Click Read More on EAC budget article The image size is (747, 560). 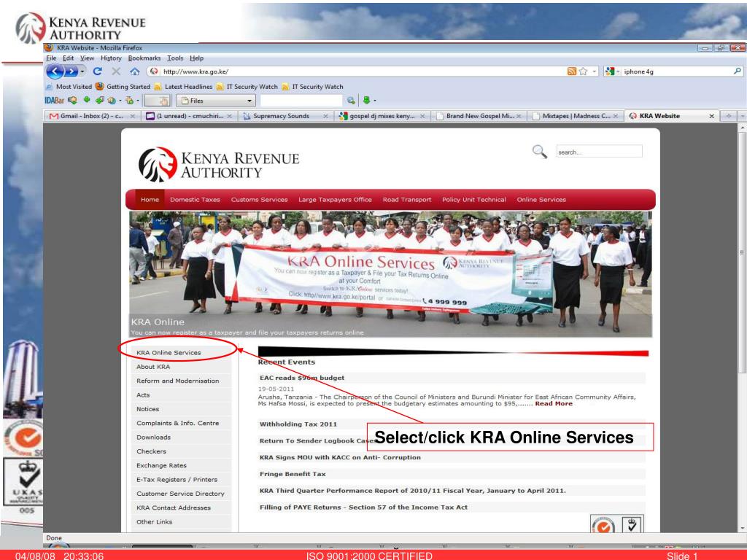click(x=554, y=403)
